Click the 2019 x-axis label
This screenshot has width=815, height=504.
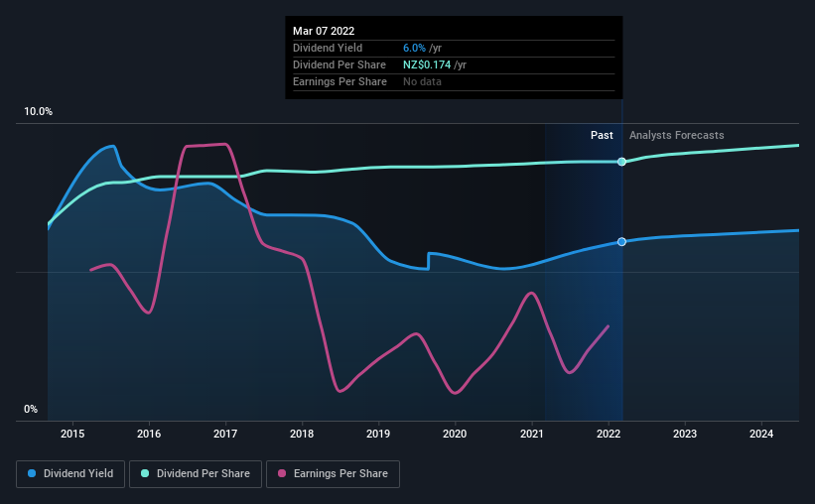378,434
